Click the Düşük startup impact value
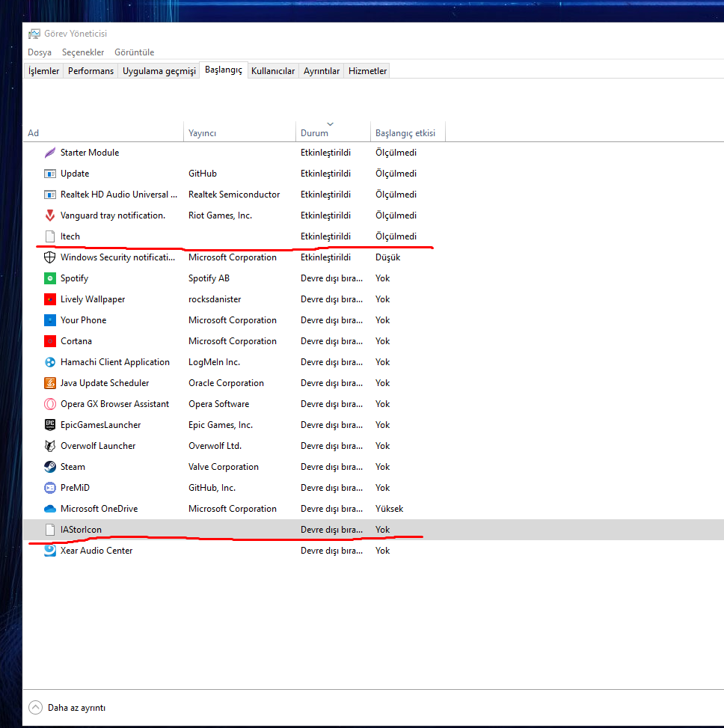Viewport: 724px width, 728px height. (x=388, y=257)
